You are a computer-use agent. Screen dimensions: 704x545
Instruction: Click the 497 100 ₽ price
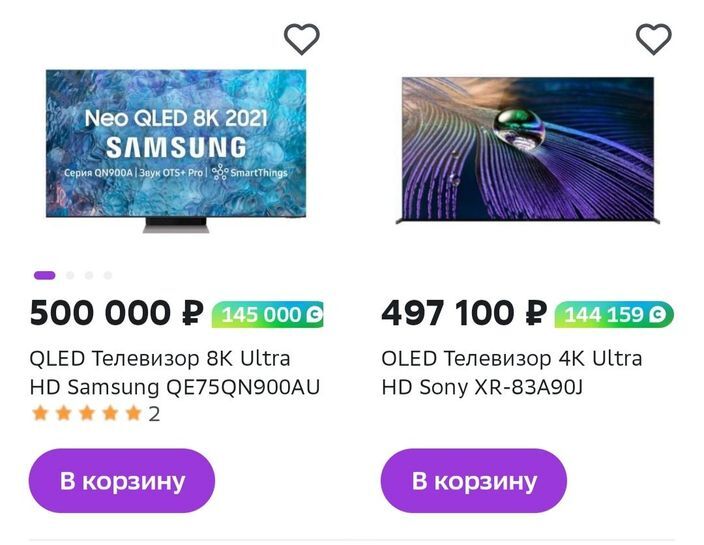click(x=464, y=313)
